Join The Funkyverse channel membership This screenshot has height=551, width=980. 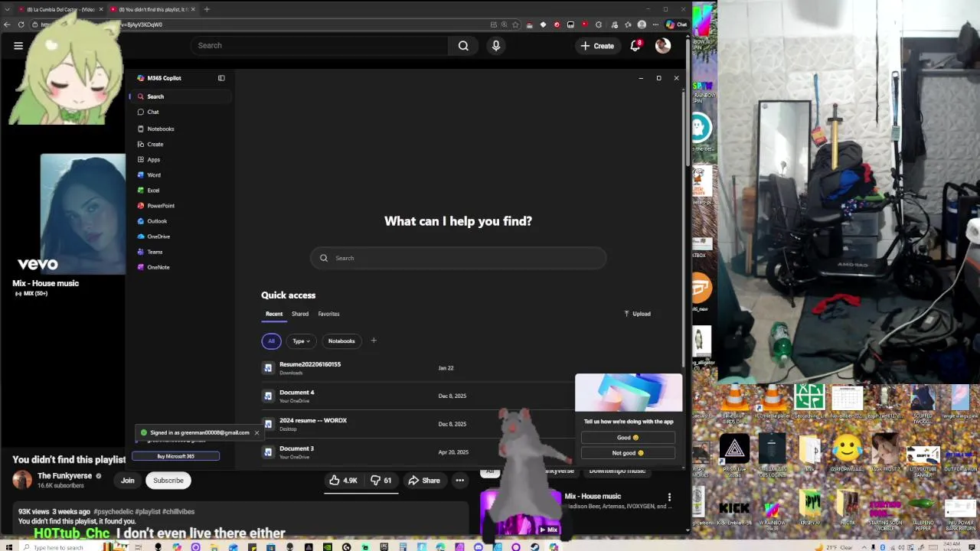pos(128,481)
